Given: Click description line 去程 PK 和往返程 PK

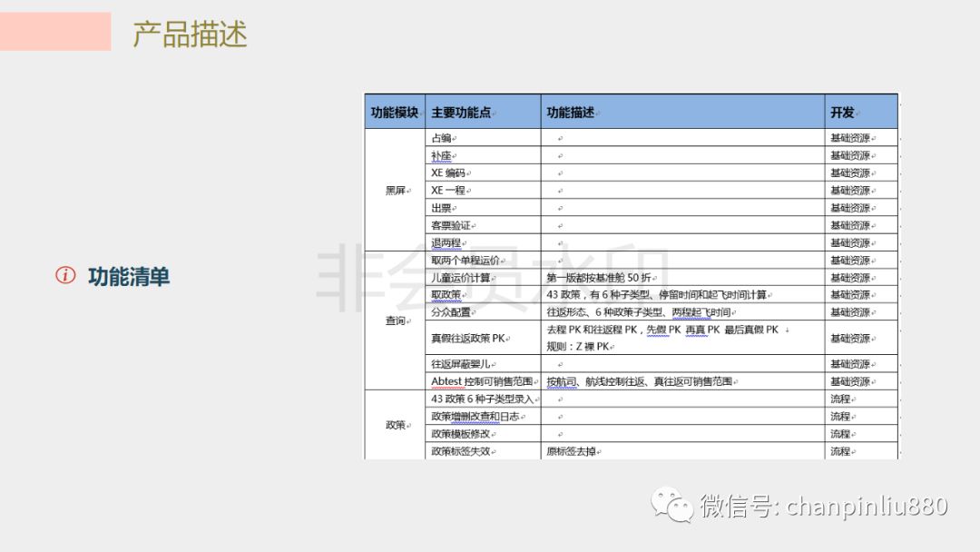Looking at the screenshot, I should pyautogui.click(x=662, y=330).
